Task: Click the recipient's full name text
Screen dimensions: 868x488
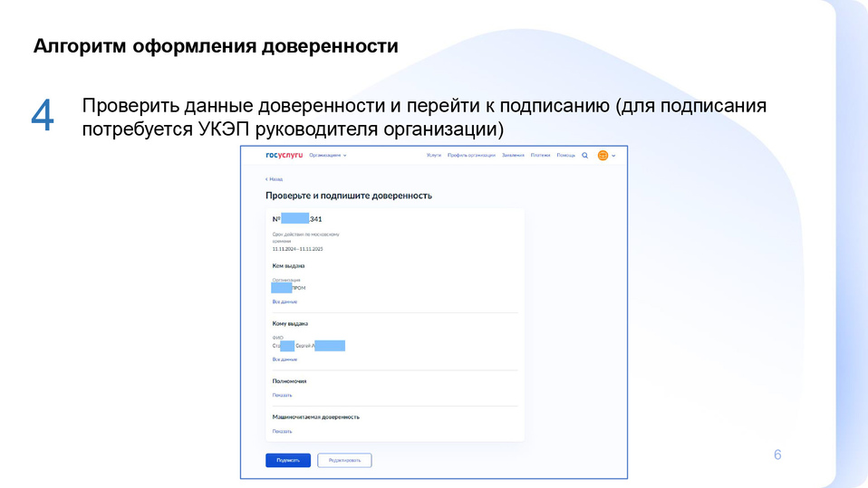Action: click(x=308, y=346)
